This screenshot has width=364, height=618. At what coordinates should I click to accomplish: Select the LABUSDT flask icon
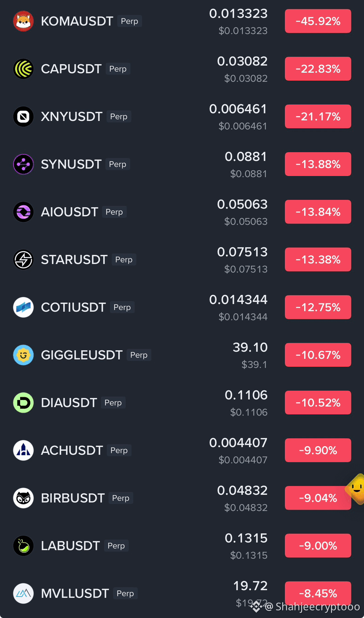coord(23,546)
